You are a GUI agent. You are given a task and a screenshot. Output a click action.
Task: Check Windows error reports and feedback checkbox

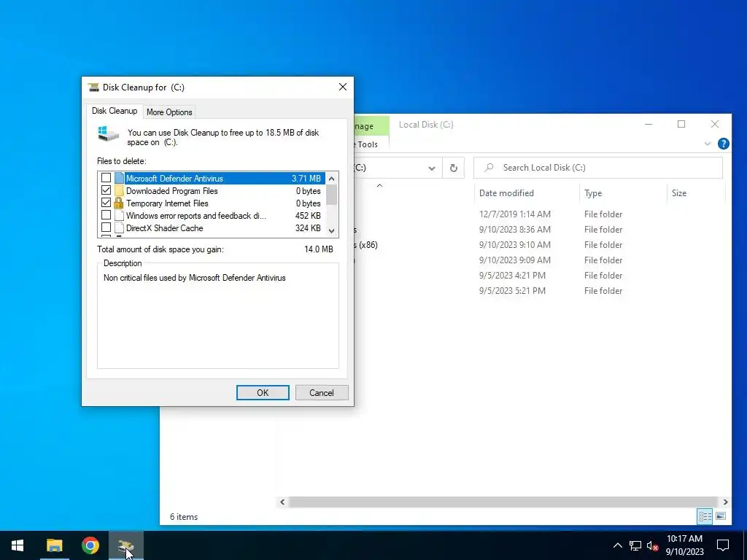[x=107, y=215]
